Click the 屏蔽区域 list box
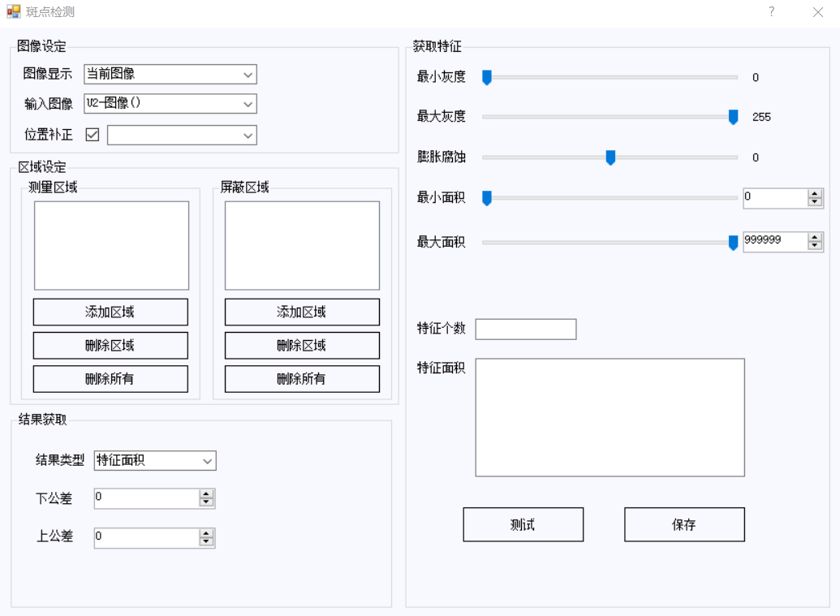Viewport: 840px width, 616px height. click(302, 246)
